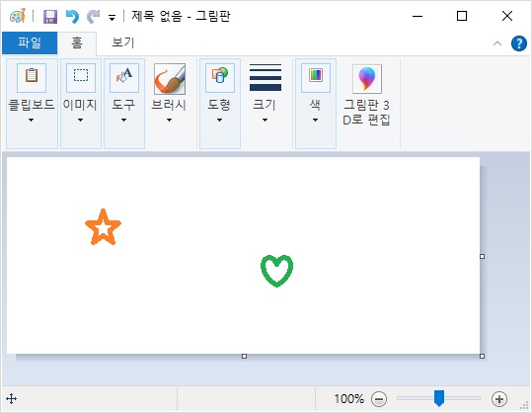Select the 브러시 brush icon
The height and width of the screenshot is (413, 532).
(170, 79)
